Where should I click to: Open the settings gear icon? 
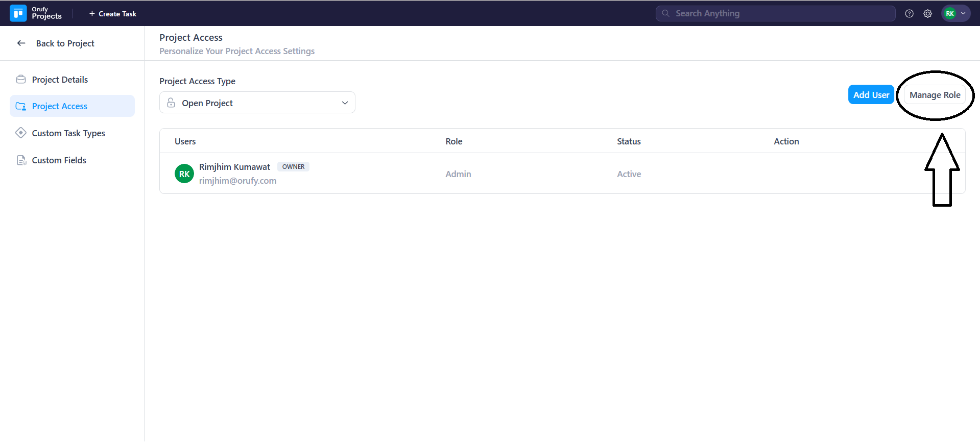tap(927, 14)
